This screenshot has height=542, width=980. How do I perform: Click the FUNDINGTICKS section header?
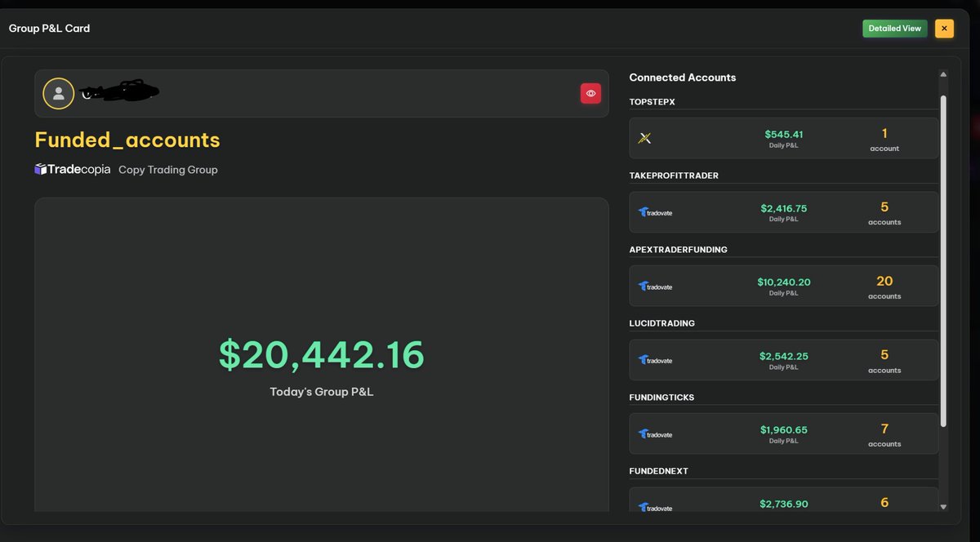click(x=661, y=398)
